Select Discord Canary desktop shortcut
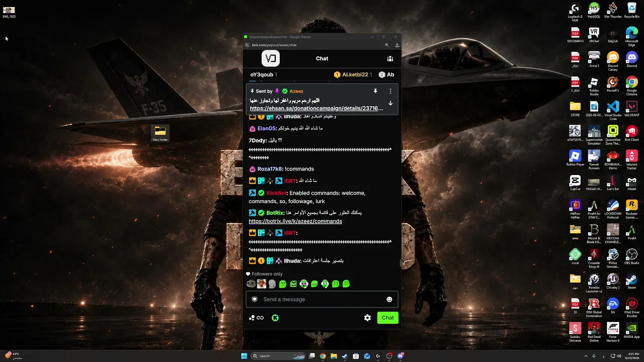Image resolution: width=644 pixels, height=362 pixels. (613, 61)
